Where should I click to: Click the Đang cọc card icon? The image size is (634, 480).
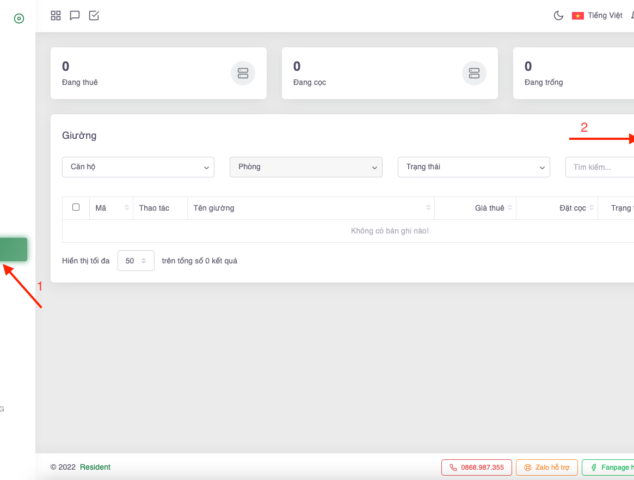[x=473, y=73]
